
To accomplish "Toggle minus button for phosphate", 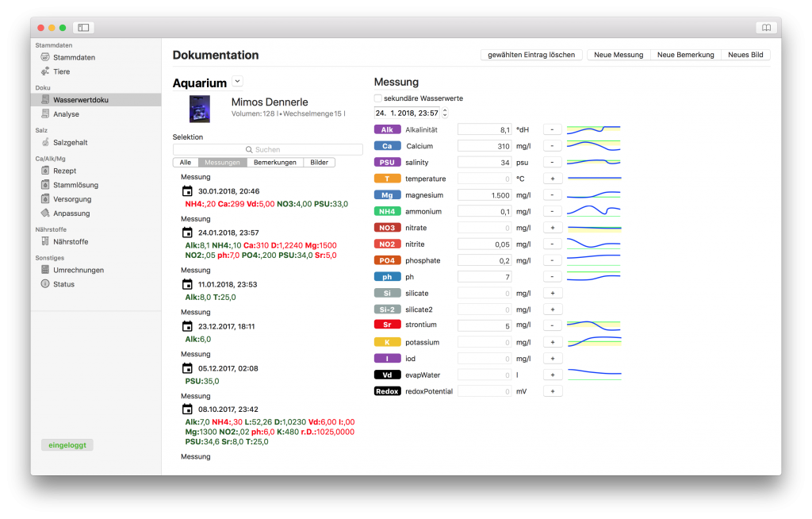I will click(553, 261).
